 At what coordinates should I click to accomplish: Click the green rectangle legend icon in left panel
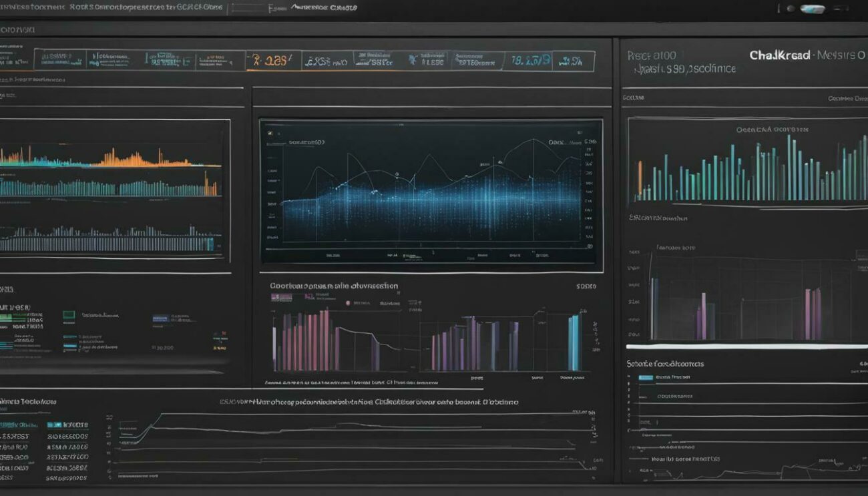click(69, 314)
